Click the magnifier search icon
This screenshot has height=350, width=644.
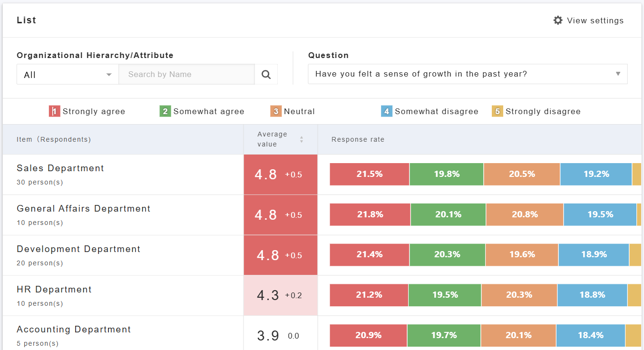[x=266, y=75]
